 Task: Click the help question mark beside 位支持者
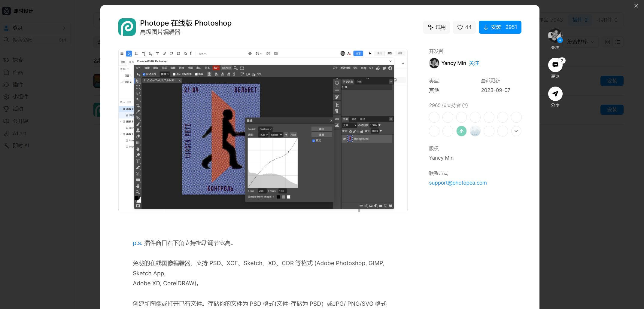(465, 106)
